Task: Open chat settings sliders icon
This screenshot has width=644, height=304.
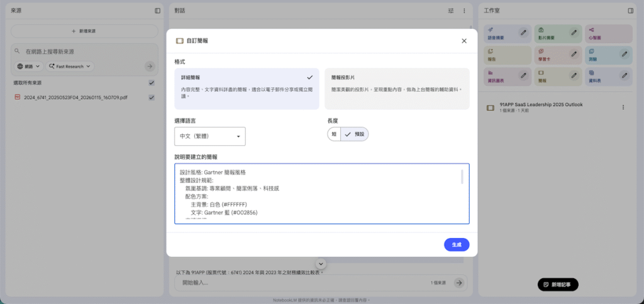Action: pyautogui.click(x=450, y=11)
